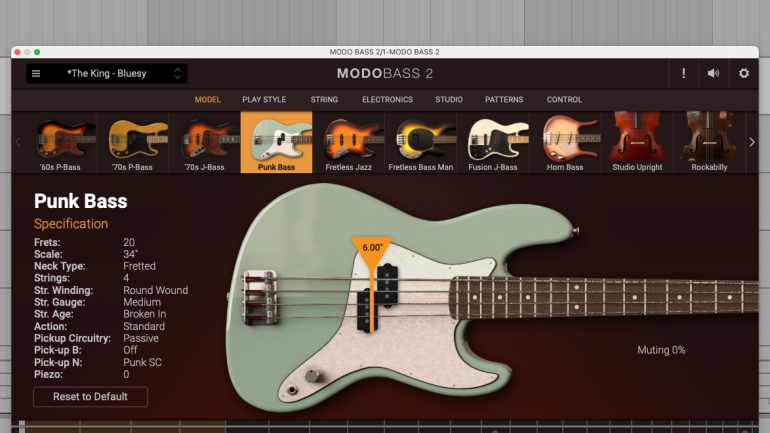Click the Pick-up B value Off

click(x=130, y=350)
